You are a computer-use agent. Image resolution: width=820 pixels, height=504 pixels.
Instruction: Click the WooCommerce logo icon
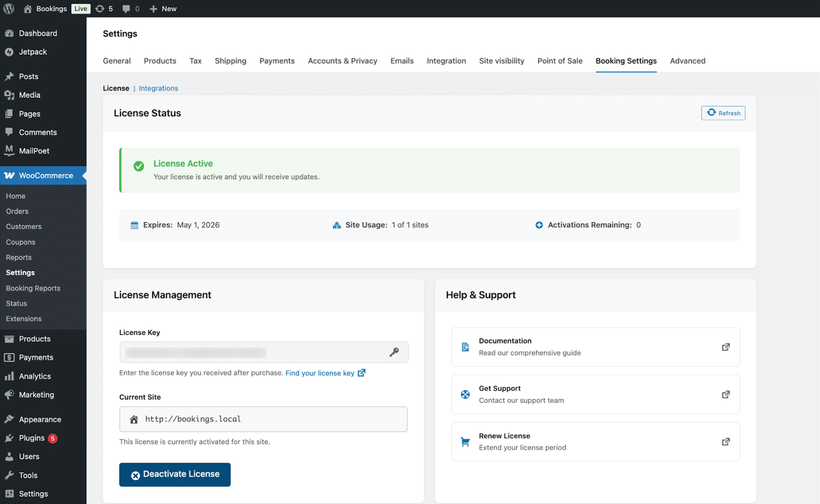click(9, 176)
